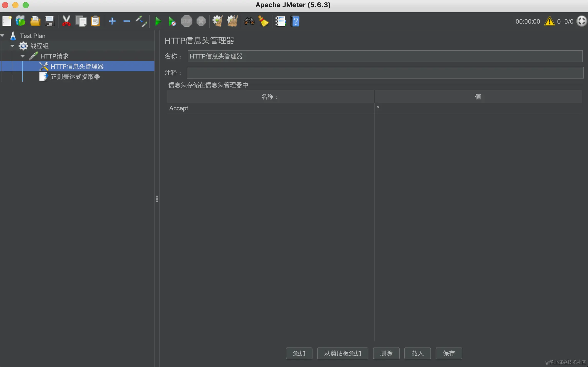588x367 pixels.
Task: Click the 从剪贴板添加 button
Action: coord(342,353)
